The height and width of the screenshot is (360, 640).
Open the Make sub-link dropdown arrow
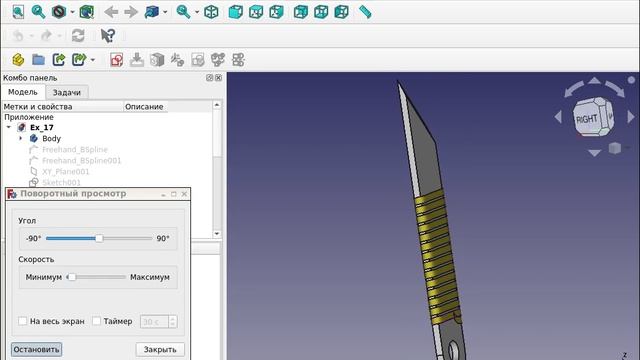(x=93, y=60)
